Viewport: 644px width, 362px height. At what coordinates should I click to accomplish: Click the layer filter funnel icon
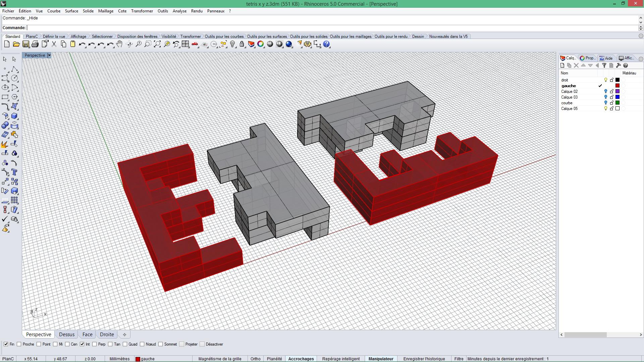tap(604, 66)
